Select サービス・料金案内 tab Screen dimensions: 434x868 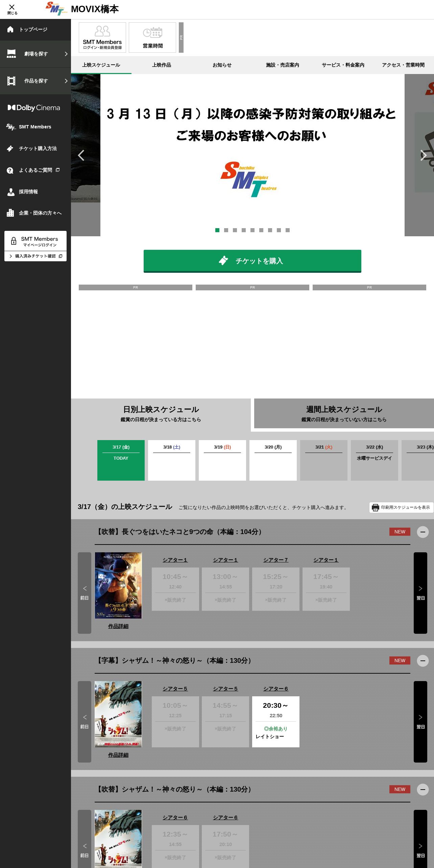point(343,65)
